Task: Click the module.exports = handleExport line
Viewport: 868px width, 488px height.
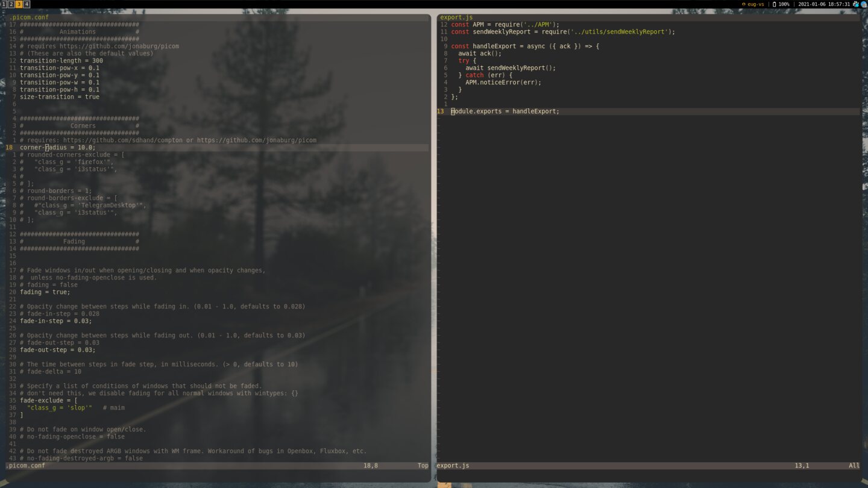Action: [504, 111]
